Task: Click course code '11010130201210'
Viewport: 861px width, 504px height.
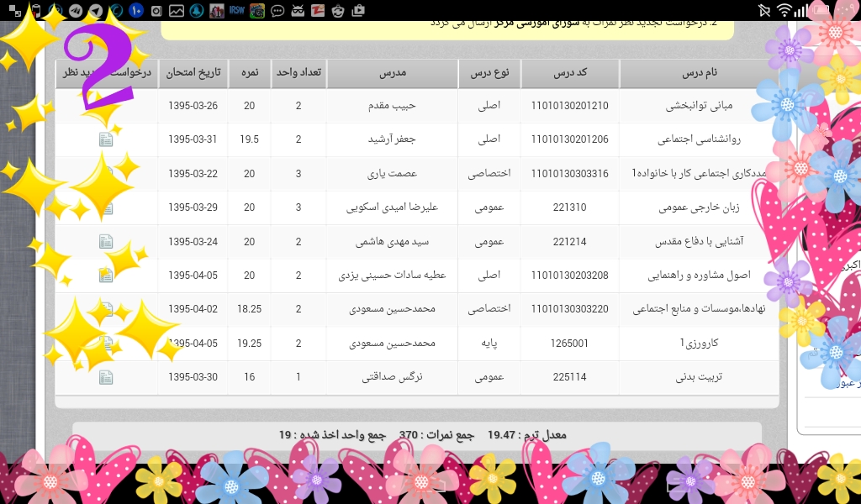Action: click(569, 106)
